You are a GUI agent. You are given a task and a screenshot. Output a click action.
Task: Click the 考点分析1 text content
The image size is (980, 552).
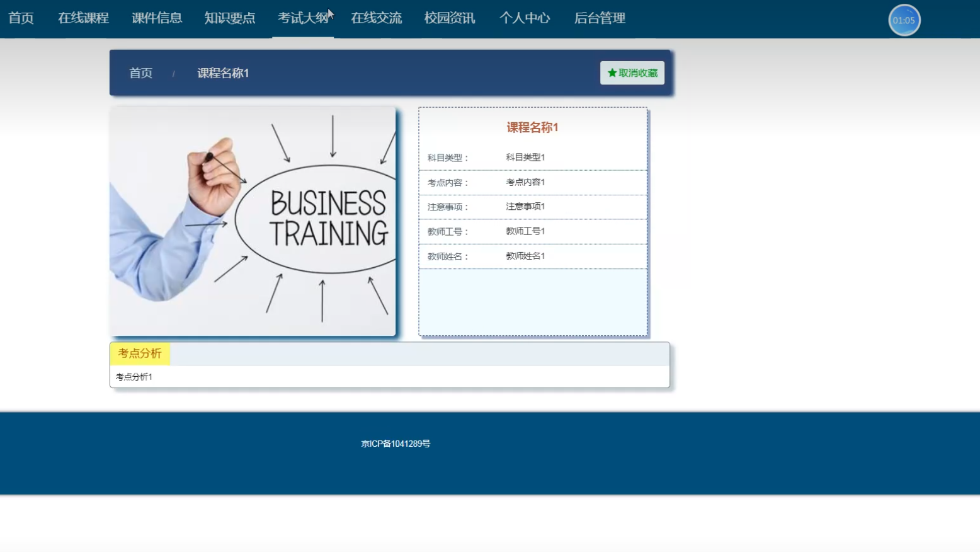pyautogui.click(x=133, y=377)
